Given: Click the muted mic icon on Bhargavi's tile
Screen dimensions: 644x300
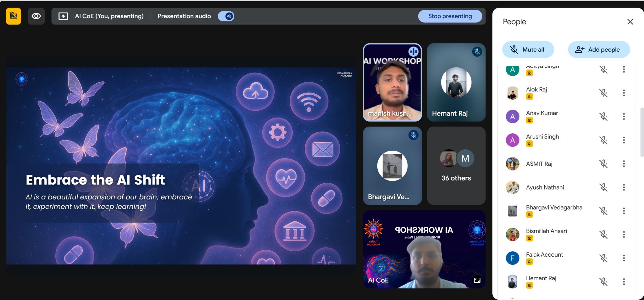Looking at the screenshot, I should point(413,135).
